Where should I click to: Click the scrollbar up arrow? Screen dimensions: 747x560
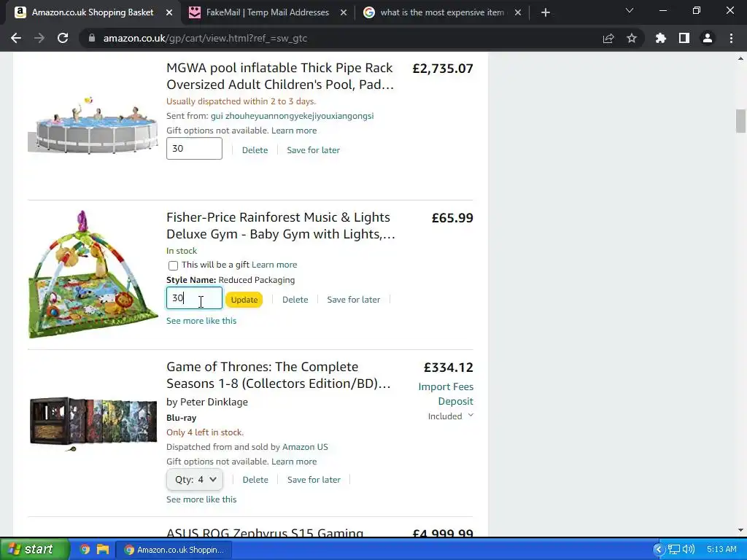point(740,58)
